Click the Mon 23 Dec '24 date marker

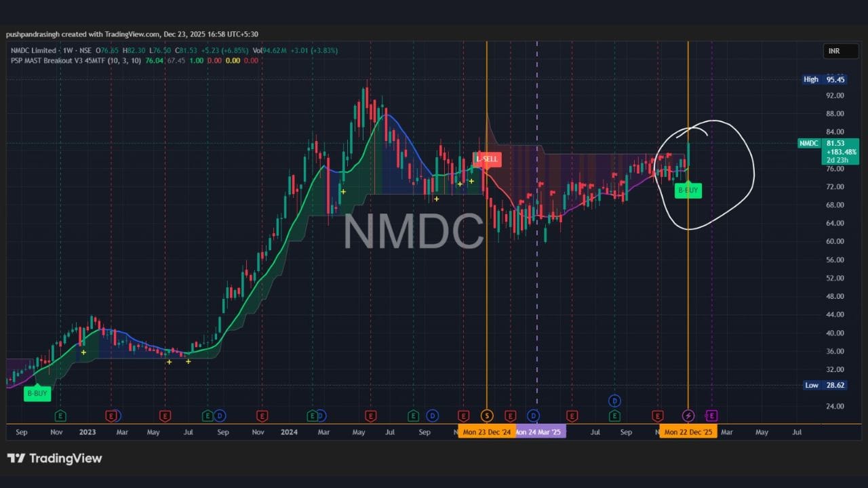click(486, 431)
